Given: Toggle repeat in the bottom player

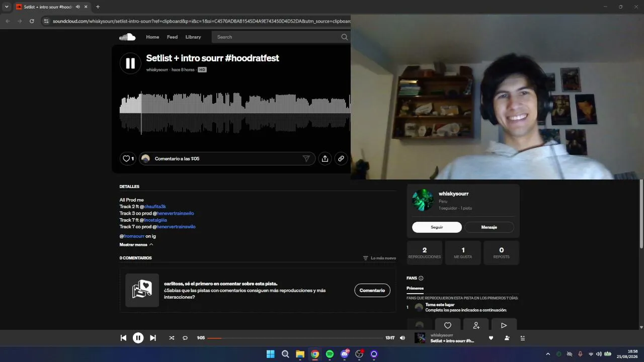Looking at the screenshot, I should click(185, 338).
